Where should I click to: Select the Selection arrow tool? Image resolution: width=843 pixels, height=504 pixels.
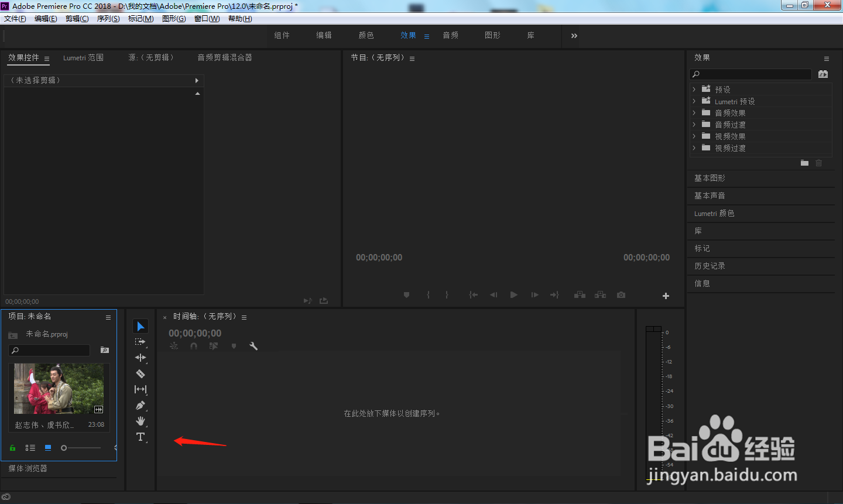140,326
